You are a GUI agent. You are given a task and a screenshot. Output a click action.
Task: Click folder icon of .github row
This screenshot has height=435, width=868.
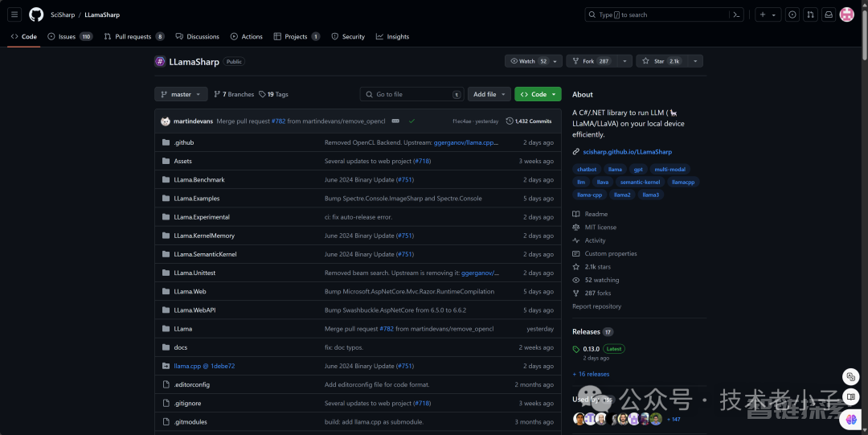pos(166,142)
